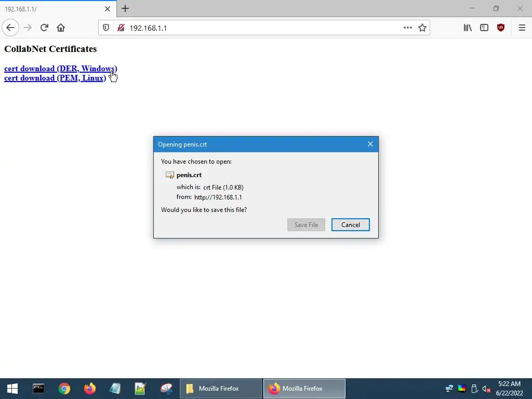The image size is (532, 399).
Task: Open the Firefox home page
Action: [x=61, y=28]
